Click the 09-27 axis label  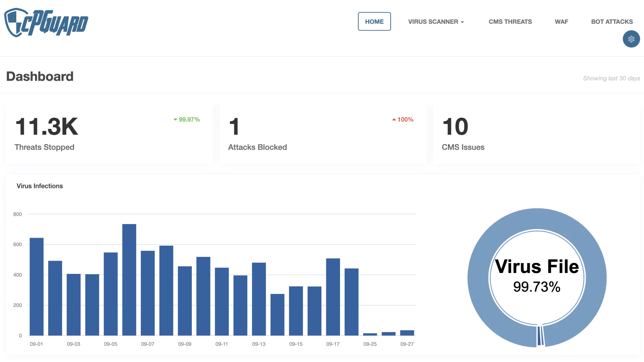click(407, 344)
